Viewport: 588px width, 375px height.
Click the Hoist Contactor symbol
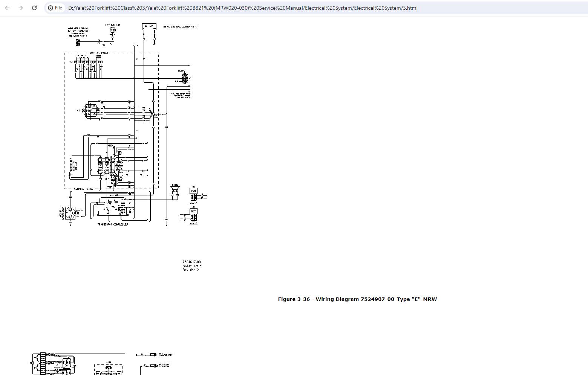point(70,213)
